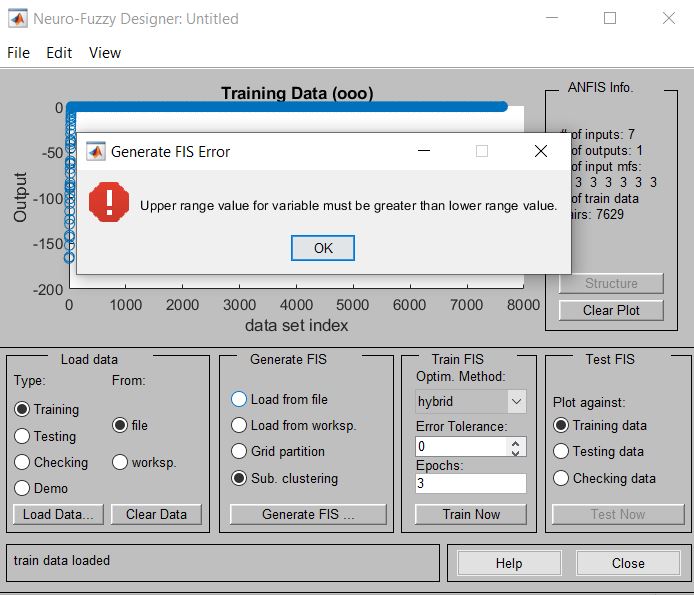Minimize the Neuro-Fuzzy Designer window

[551, 18]
